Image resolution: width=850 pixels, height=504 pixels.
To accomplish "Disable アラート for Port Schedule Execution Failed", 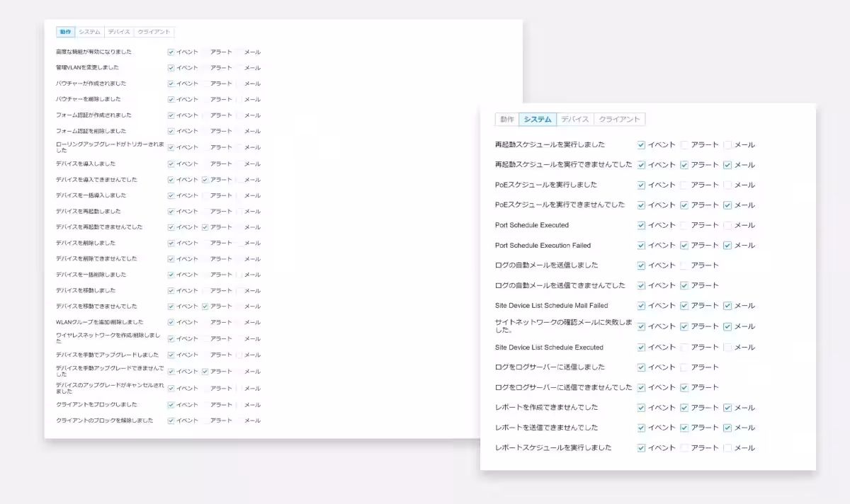I will pos(684,245).
